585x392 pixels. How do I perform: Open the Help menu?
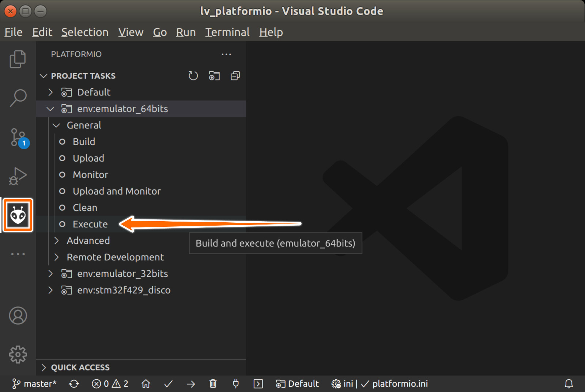(x=271, y=32)
